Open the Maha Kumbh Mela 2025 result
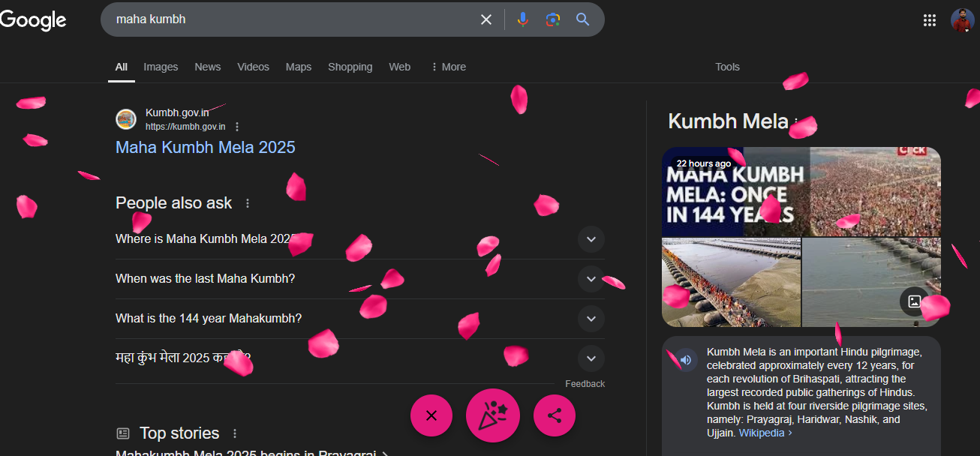Image resolution: width=980 pixels, height=456 pixels. coord(205,148)
